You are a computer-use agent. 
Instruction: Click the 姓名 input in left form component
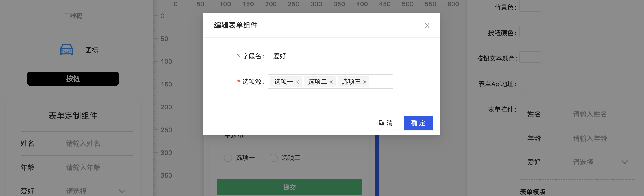pos(83,144)
